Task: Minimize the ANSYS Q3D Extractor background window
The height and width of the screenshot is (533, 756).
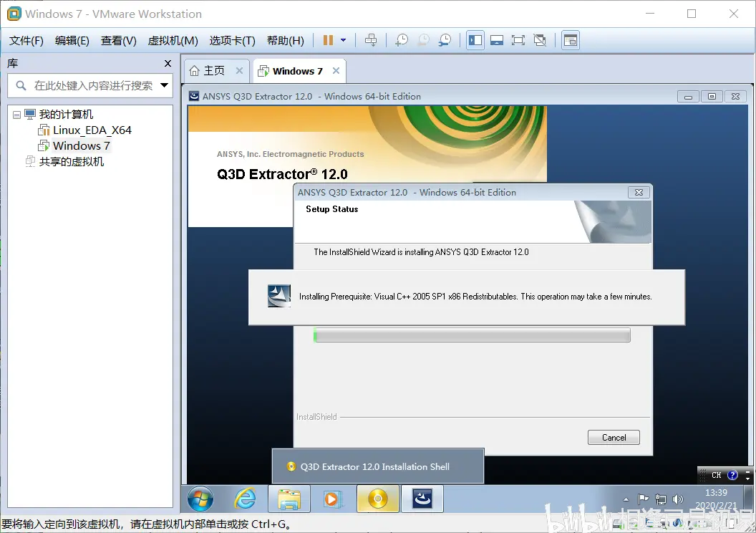Action: [688, 97]
